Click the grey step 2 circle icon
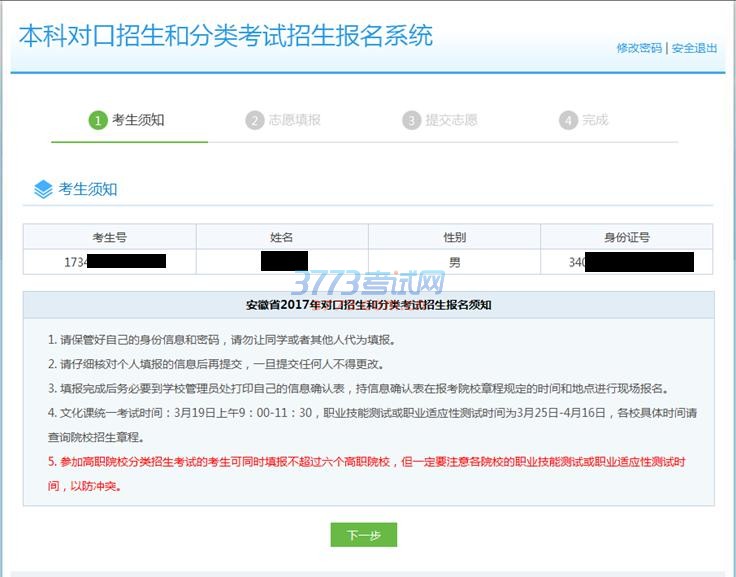The height and width of the screenshot is (577, 736). (255, 120)
